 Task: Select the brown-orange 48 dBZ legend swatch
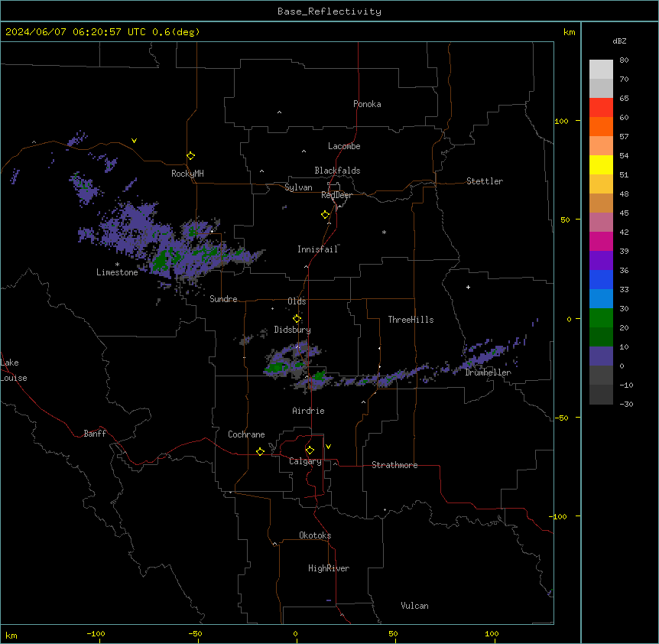(601, 203)
